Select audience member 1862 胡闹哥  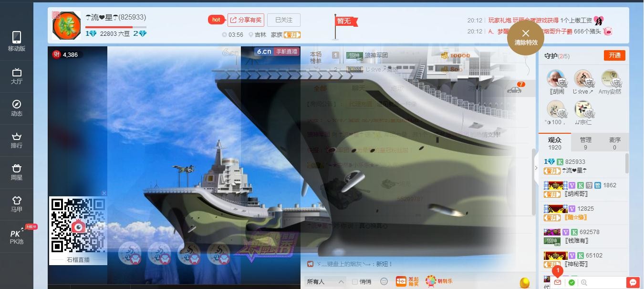click(582, 189)
